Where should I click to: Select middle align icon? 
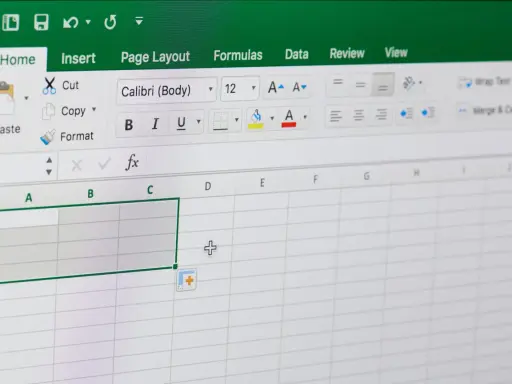(x=360, y=85)
